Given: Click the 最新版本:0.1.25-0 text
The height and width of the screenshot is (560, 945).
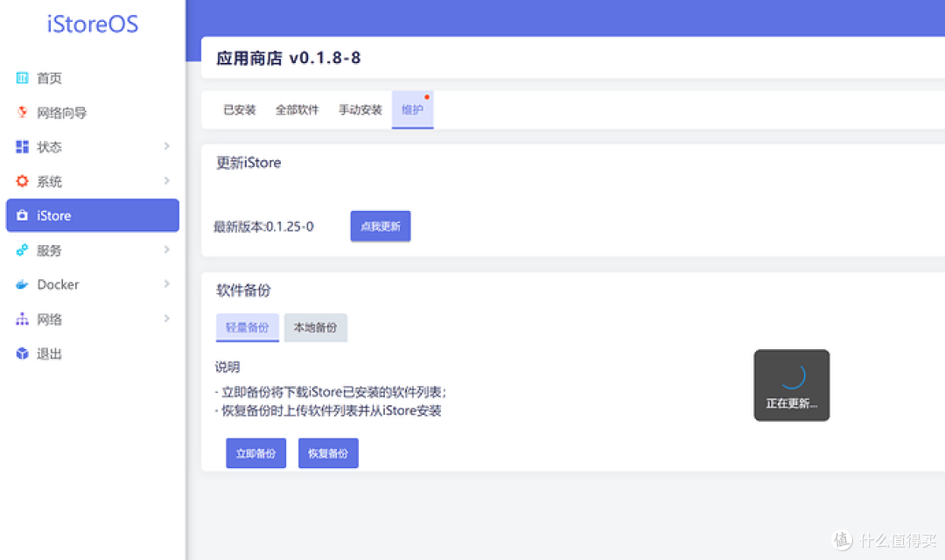Looking at the screenshot, I should click(263, 227).
